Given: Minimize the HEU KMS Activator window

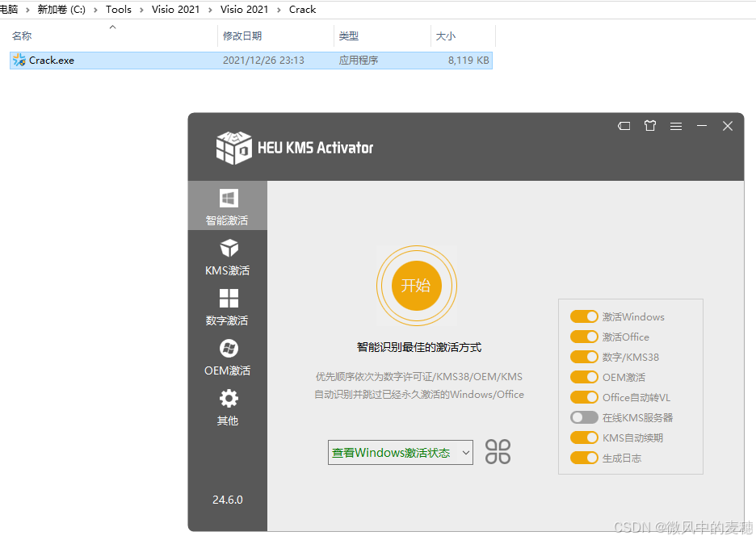Looking at the screenshot, I should (702, 126).
